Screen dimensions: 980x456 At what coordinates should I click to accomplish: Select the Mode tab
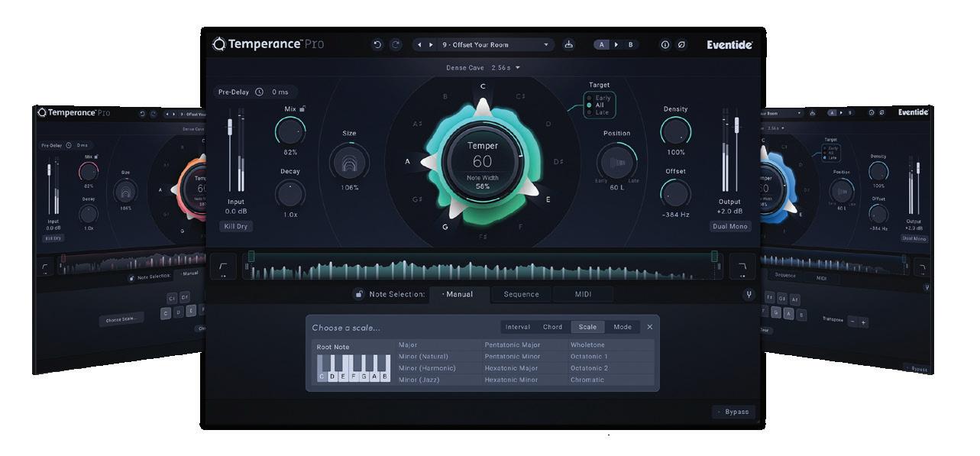point(623,327)
